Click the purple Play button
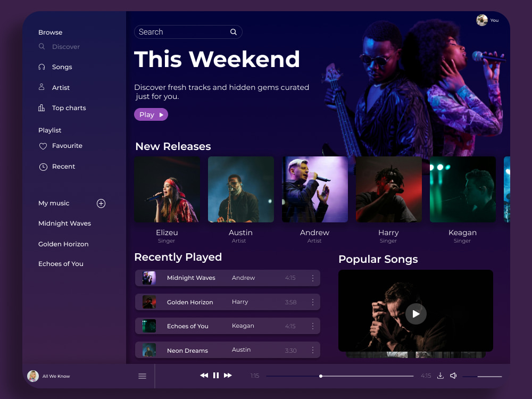This screenshot has width=532, height=399. (x=151, y=114)
